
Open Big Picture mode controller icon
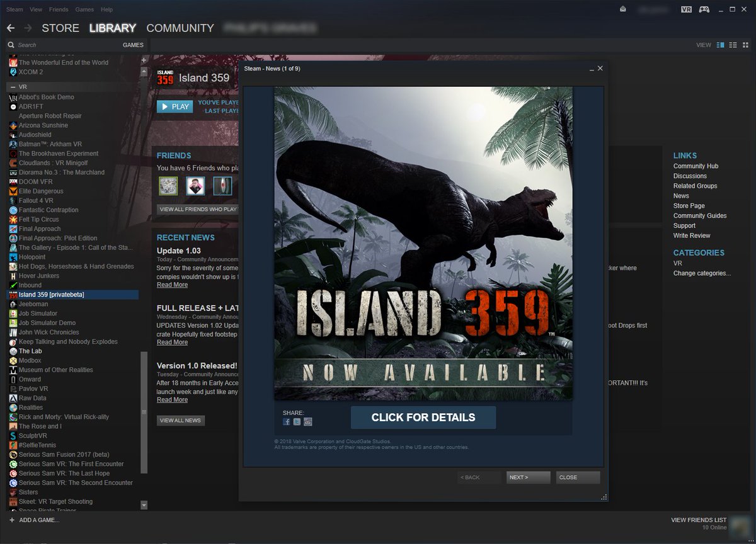pos(704,9)
